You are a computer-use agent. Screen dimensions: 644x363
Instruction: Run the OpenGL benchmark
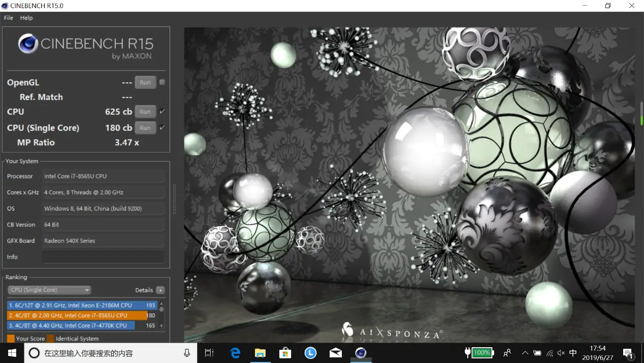click(145, 82)
